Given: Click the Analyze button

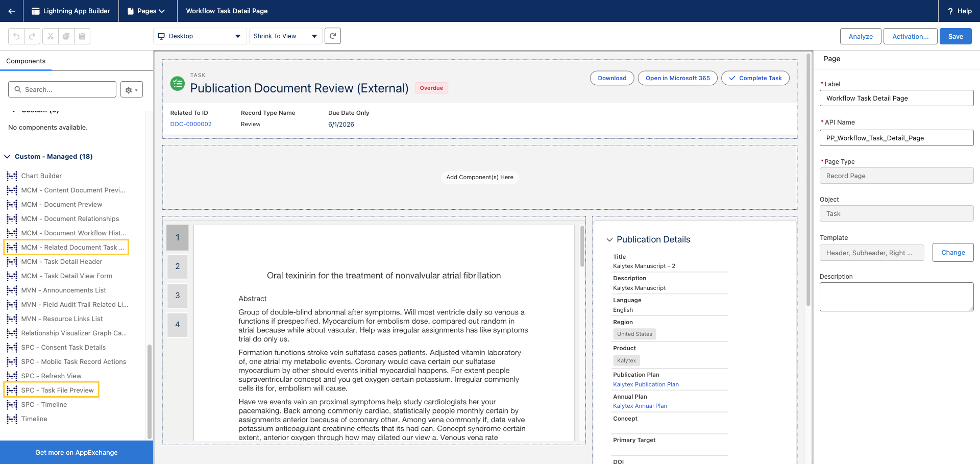Looking at the screenshot, I should [861, 36].
